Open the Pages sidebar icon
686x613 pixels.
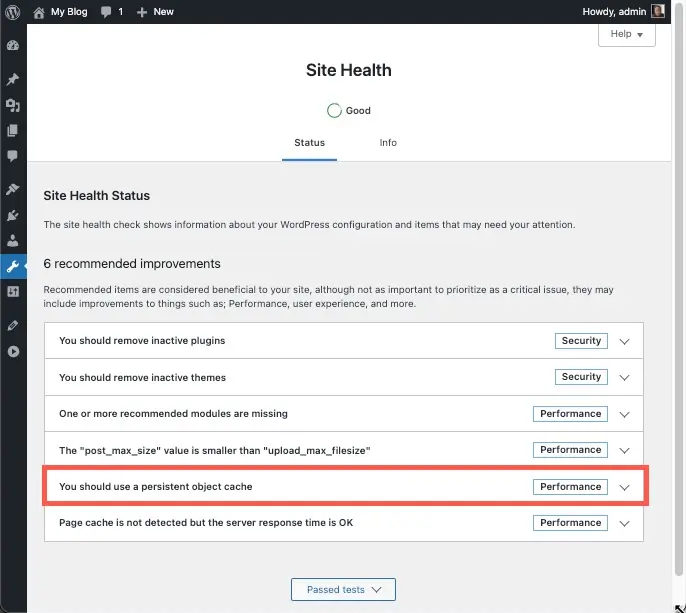(x=13, y=130)
